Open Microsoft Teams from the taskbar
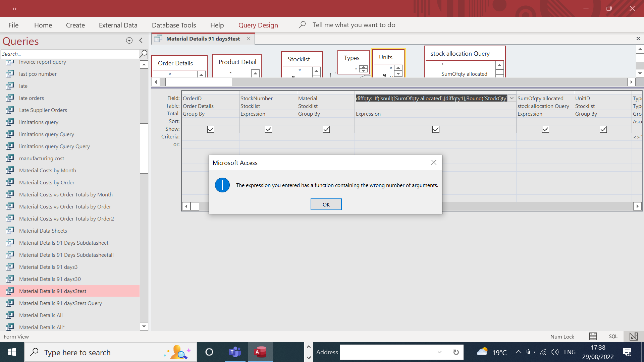 235,352
